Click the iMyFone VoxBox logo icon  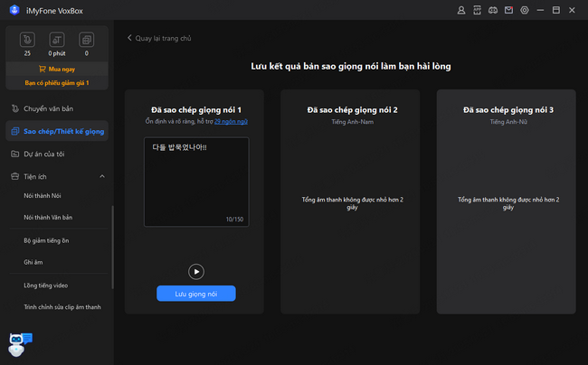pos(14,10)
